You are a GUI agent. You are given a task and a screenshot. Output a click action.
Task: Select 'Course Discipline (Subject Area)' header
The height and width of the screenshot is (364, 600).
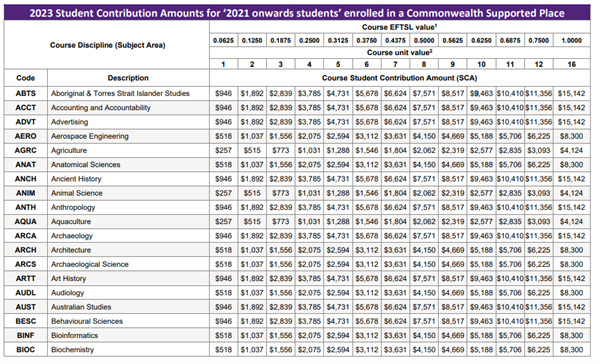click(x=108, y=45)
